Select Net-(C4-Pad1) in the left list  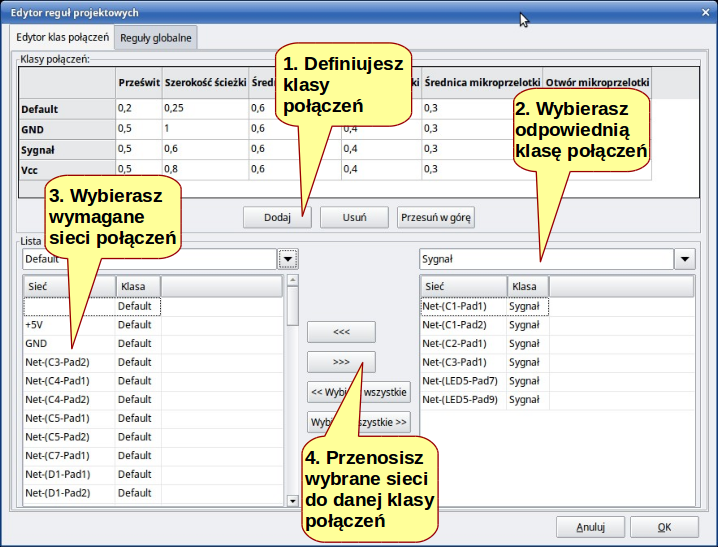(x=153, y=381)
